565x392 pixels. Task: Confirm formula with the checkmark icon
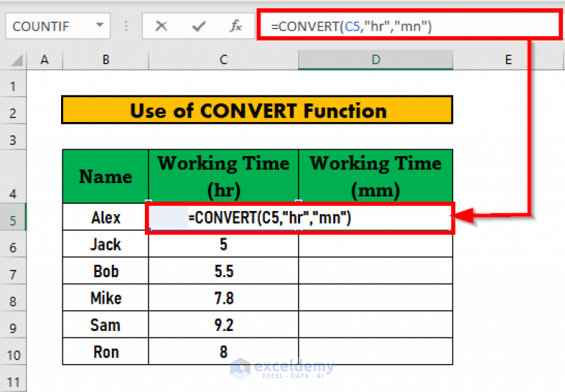click(199, 26)
